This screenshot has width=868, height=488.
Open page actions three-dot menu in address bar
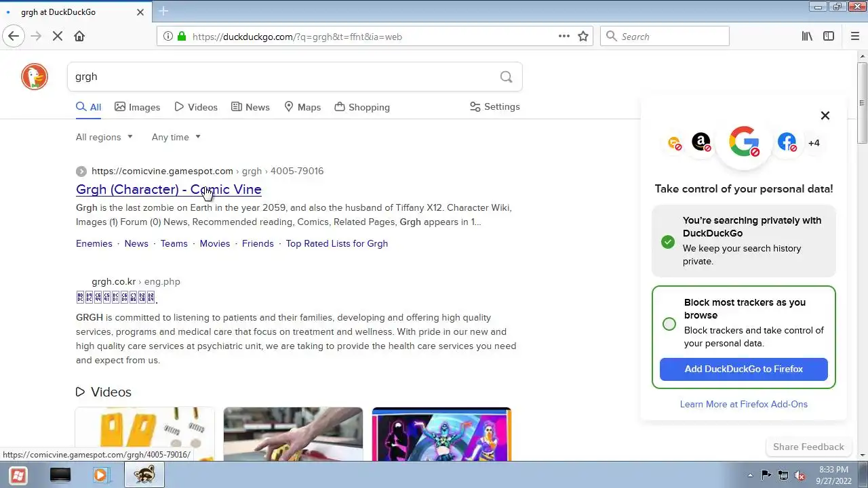coord(564,36)
